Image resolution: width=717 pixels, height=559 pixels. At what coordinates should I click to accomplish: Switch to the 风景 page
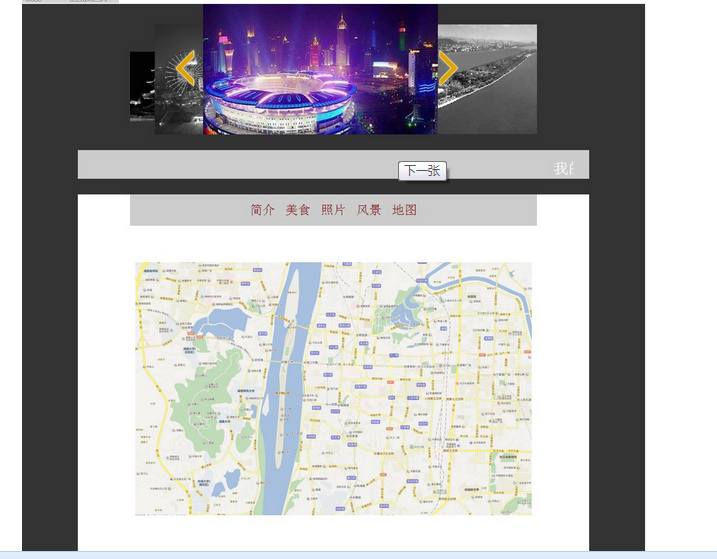tap(369, 210)
